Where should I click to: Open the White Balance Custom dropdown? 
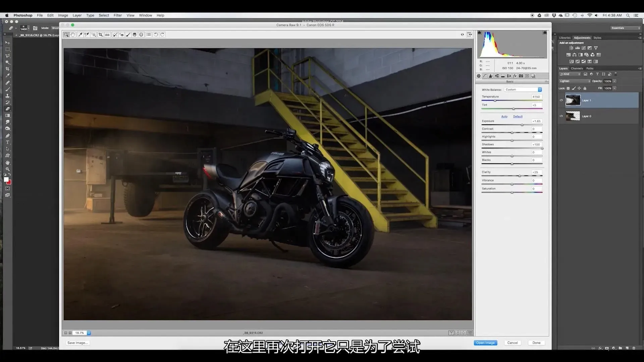click(523, 89)
